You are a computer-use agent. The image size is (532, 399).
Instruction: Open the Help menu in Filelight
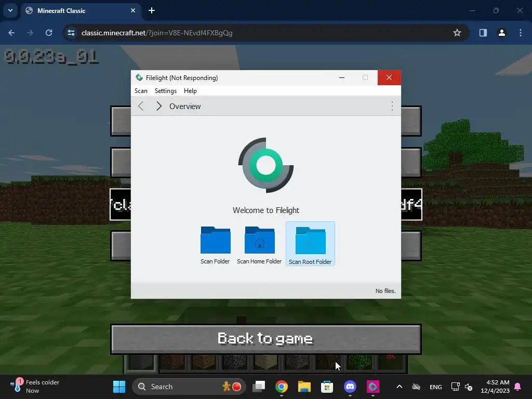pyautogui.click(x=190, y=91)
